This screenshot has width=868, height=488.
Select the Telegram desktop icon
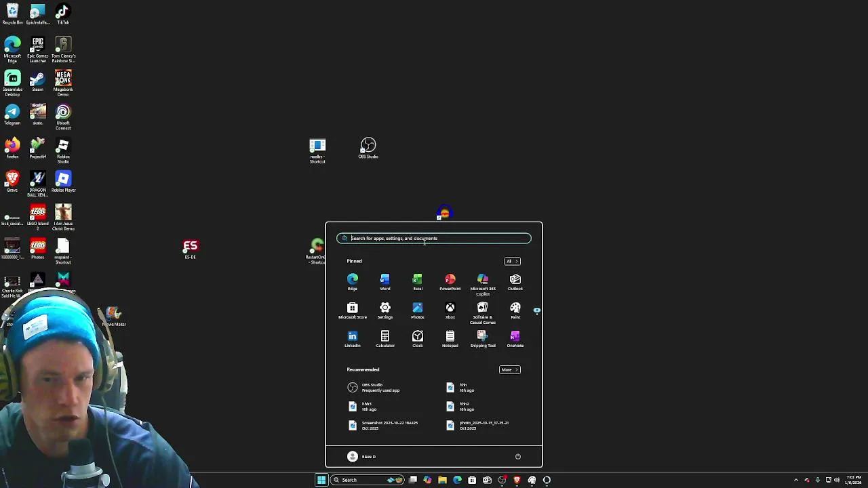pos(12,115)
